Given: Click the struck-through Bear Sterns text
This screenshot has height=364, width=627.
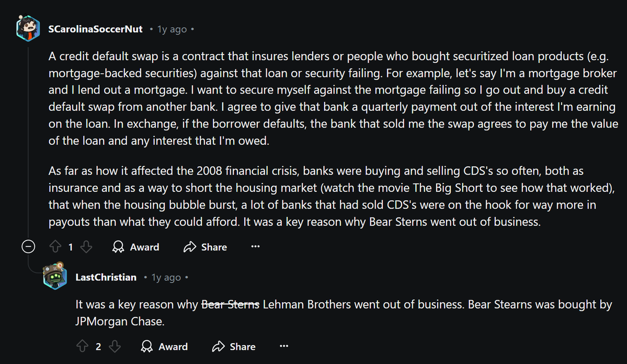Looking at the screenshot, I should (231, 304).
